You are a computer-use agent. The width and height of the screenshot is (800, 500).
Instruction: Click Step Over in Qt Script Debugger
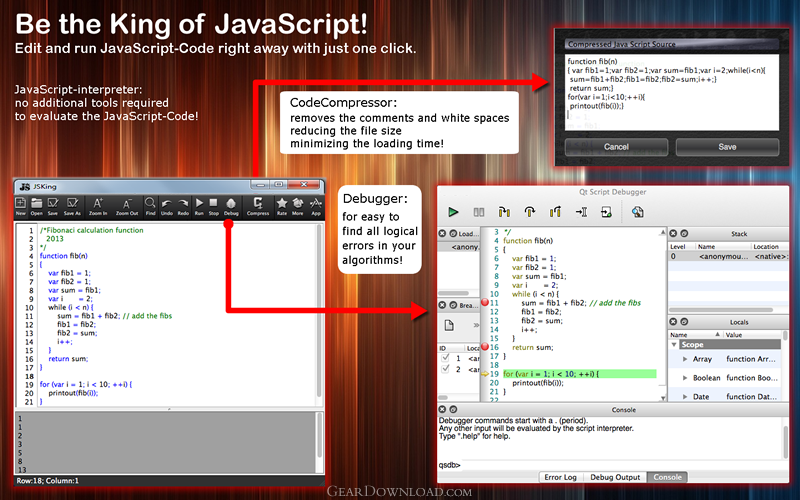coord(530,212)
